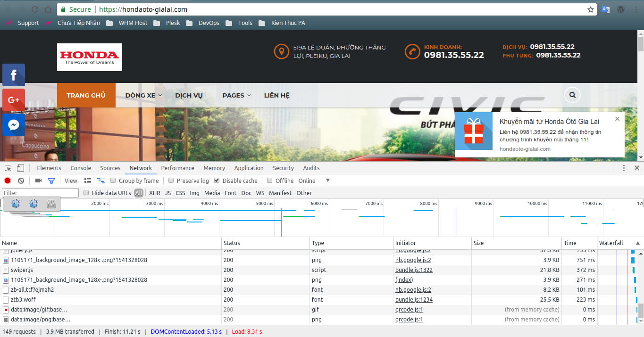644x337 pixels.
Task: Bookmark the page with the star icon
Action: point(591,9)
